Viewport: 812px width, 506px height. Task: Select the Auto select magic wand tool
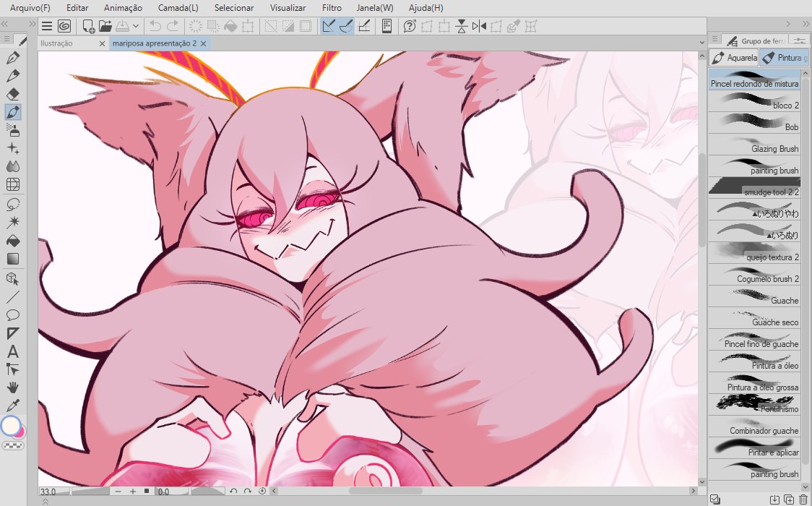13,222
